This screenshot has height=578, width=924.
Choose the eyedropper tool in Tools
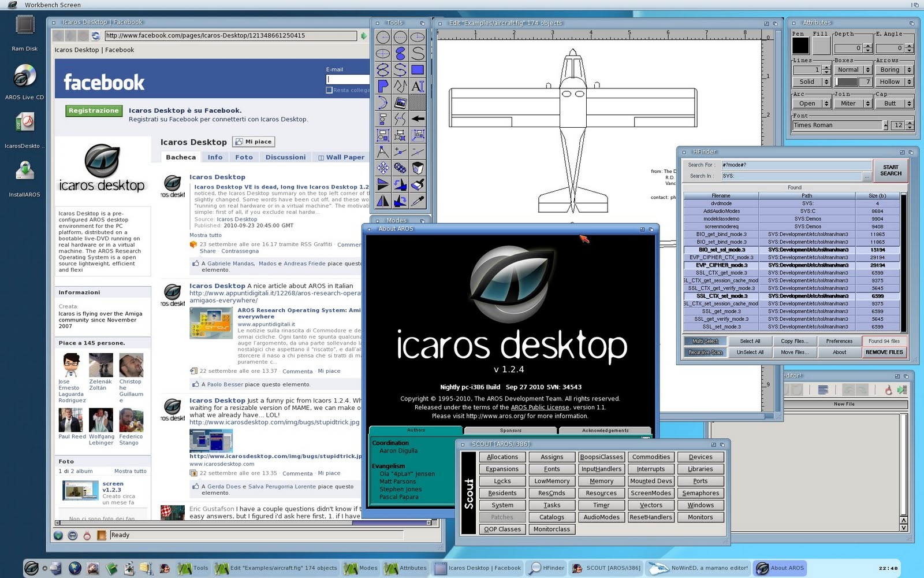[418, 201]
